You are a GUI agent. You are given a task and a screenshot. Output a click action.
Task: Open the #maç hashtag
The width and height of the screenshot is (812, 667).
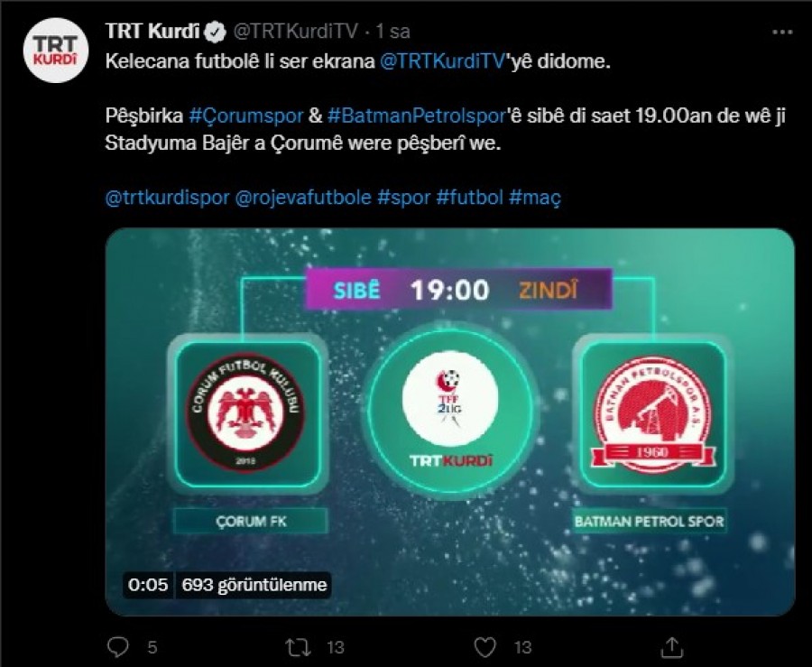click(535, 198)
